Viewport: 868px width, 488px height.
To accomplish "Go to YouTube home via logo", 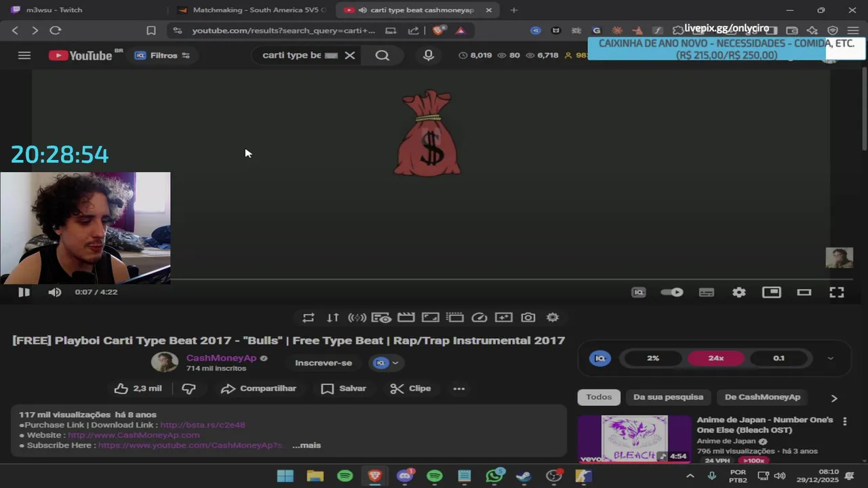I will (80, 56).
